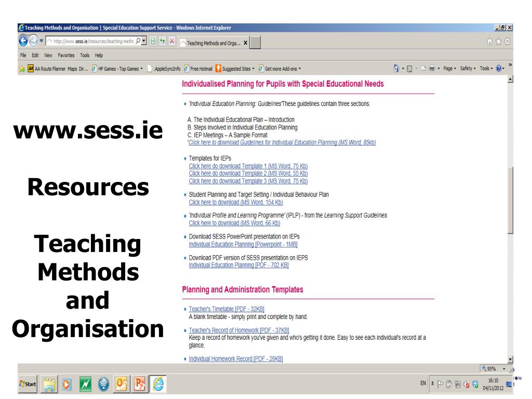
Task: Open the recent pages dropdown beside Forward
Action: [42, 41]
